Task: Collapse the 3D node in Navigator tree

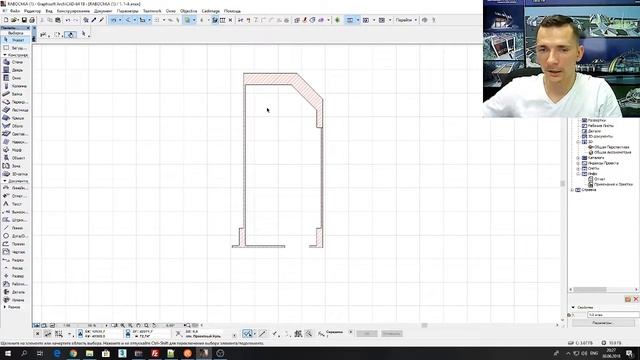Action: (x=578, y=142)
